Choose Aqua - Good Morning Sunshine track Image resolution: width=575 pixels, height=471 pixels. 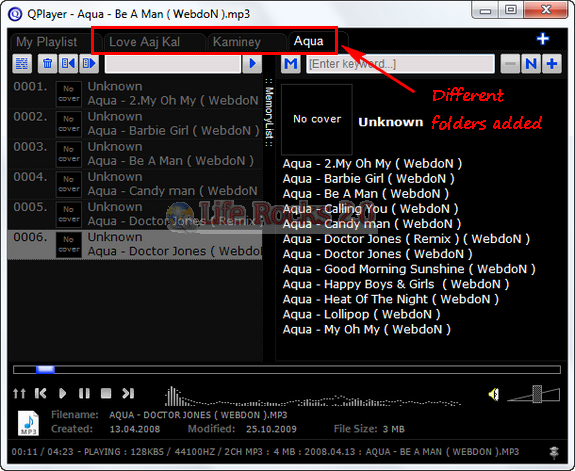(x=409, y=269)
